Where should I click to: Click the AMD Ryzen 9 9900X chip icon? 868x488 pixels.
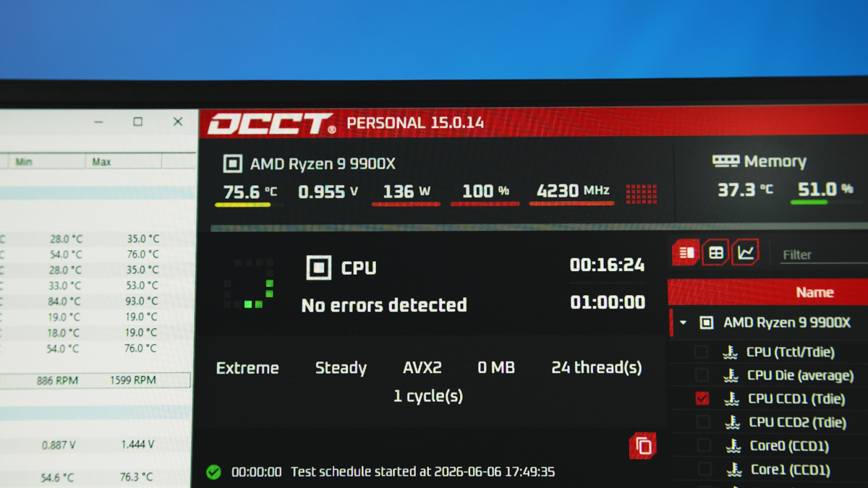(x=232, y=163)
